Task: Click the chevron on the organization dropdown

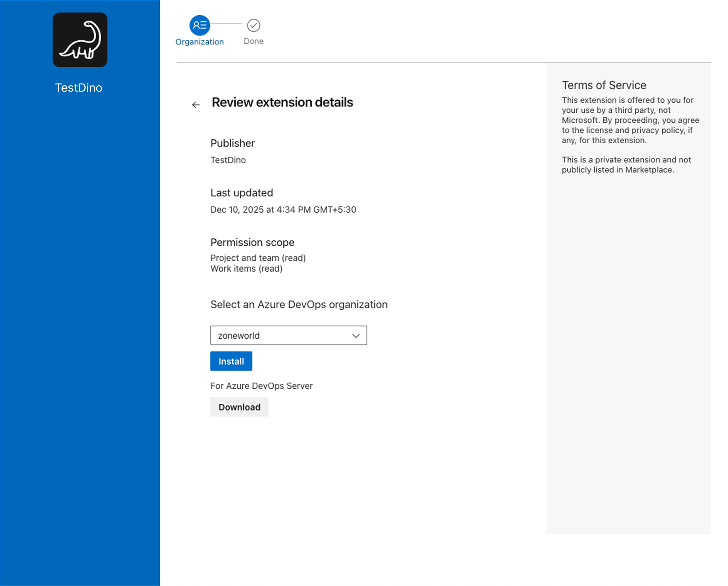Action: pos(355,335)
